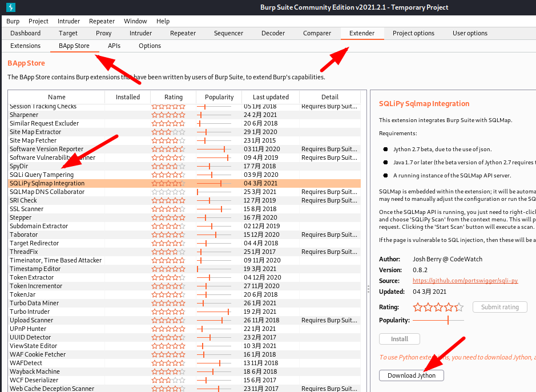Image resolution: width=536 pixels, height=392 pixels.
Task: Switch to the Proxy tab
Action: (x=103, y=33)
